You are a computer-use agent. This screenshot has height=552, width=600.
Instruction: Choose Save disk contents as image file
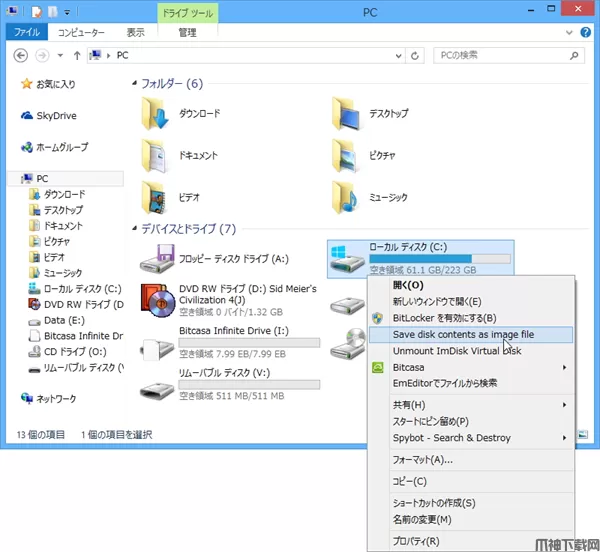471,334
